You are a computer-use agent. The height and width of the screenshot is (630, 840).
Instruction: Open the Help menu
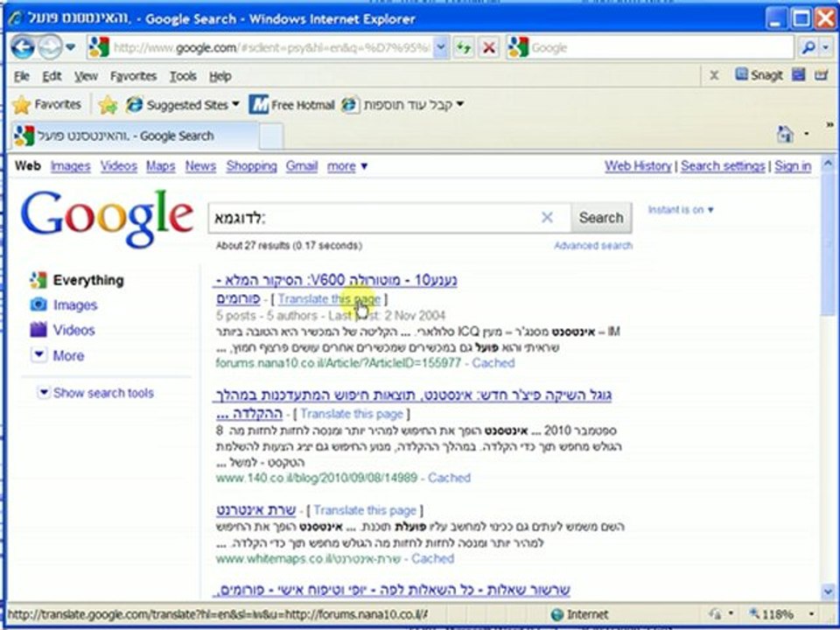coord(220,76)
